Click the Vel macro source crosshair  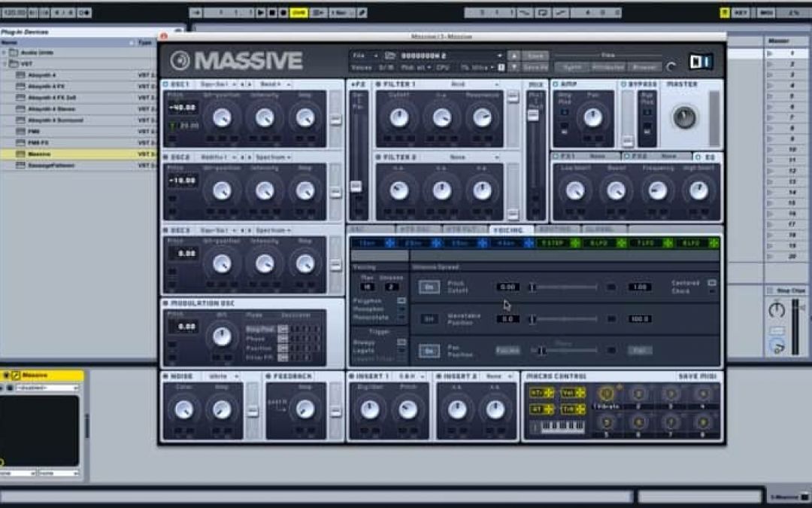[580, 394]
